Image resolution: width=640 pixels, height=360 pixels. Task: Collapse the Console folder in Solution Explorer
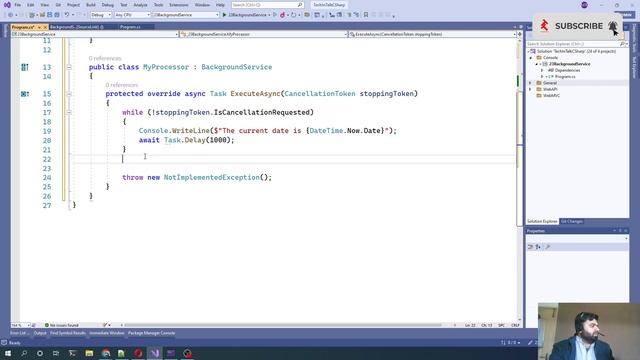531,58
